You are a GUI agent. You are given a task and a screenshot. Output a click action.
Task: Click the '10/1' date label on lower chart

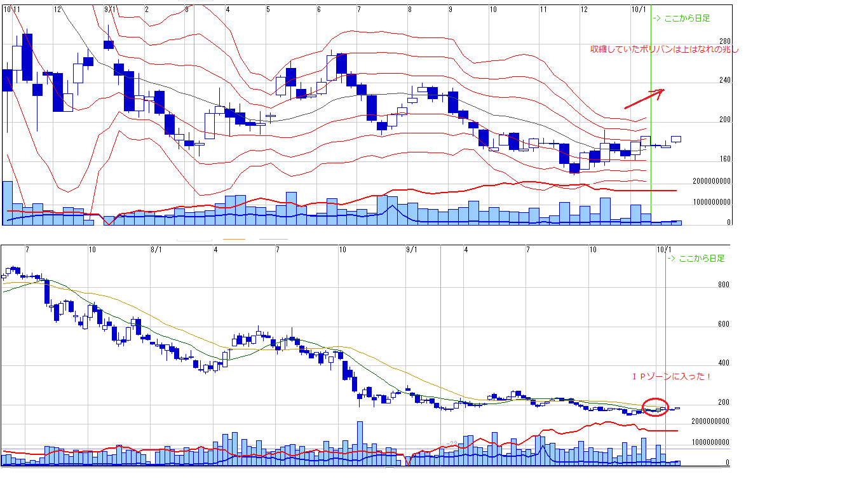[664, 250]
